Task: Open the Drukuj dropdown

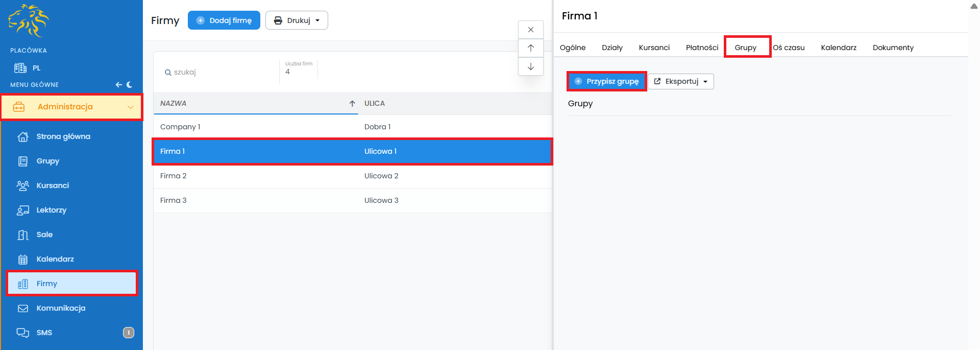Action: pos(297,20)
